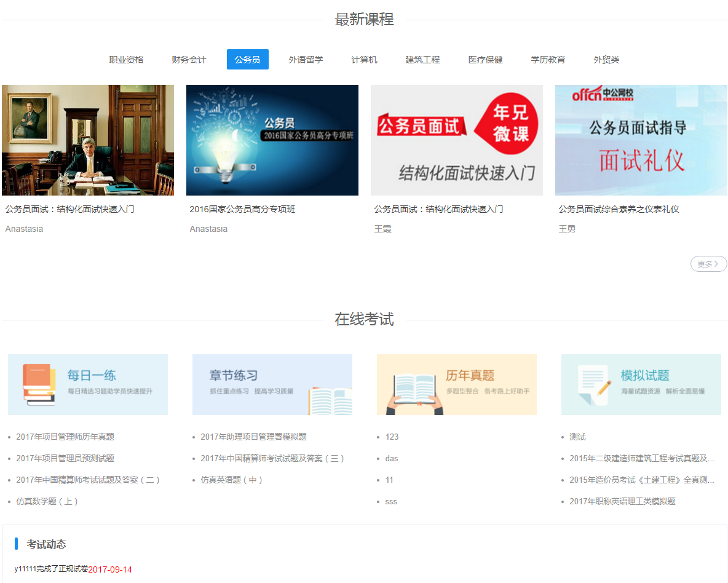Click the 2017年中国精算师考试试题及答案（三） link
The width and height of the screenshot is (728, 583).
tap(272, 458)
